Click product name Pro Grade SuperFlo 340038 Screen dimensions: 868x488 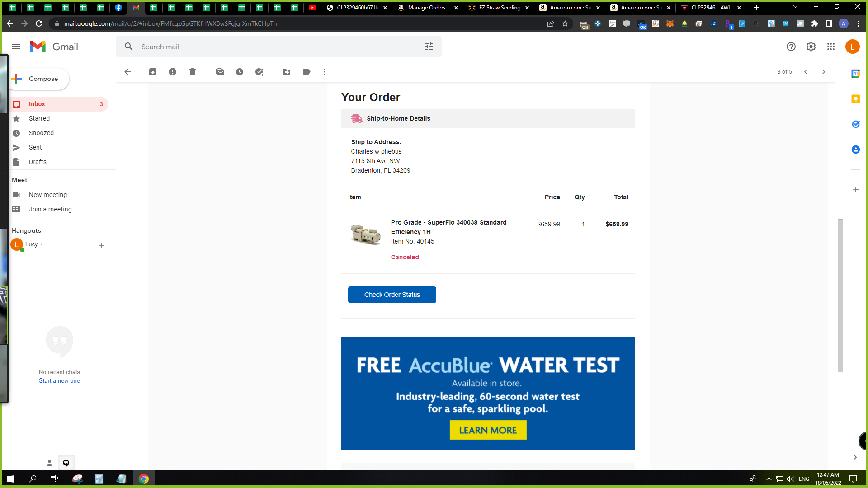[448, 227]
